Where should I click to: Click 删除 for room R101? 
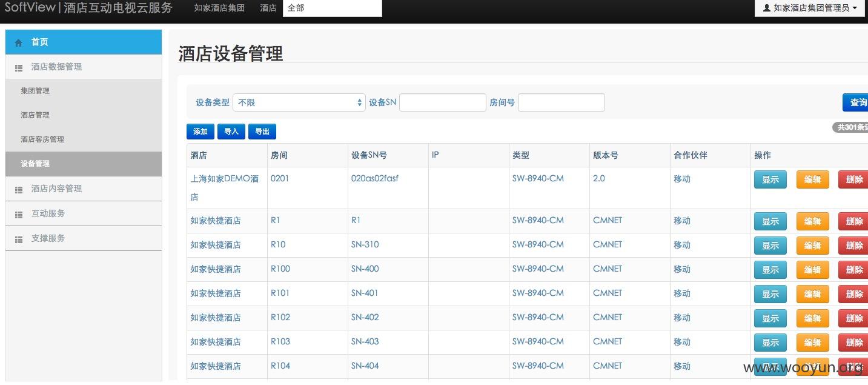(x=853, y=294)
